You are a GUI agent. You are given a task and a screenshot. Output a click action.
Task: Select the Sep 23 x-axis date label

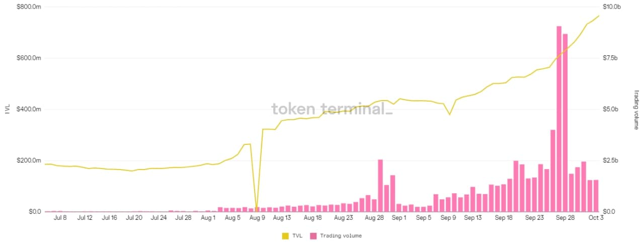pos(534,218)
